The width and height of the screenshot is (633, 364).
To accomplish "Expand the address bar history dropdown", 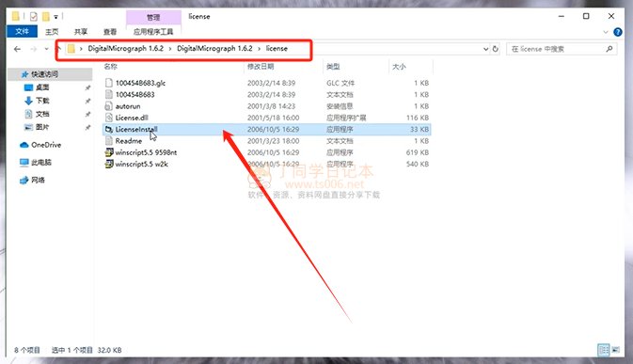I will coord(485,49).
